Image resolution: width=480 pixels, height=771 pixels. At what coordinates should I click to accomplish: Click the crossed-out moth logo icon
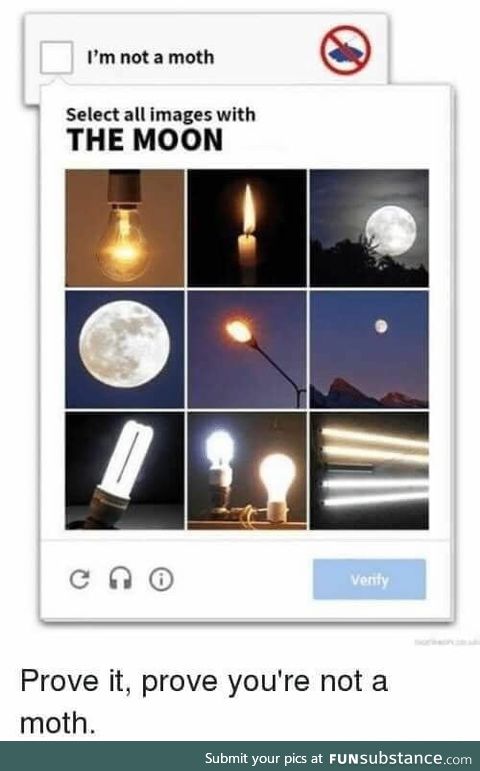click(x=345, y=51)
